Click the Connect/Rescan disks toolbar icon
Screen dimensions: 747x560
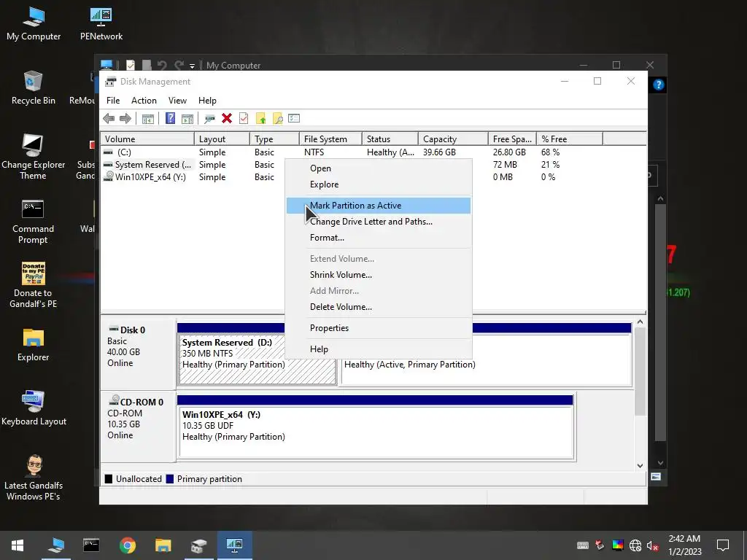pyautogui.click(x=209, y=119)
